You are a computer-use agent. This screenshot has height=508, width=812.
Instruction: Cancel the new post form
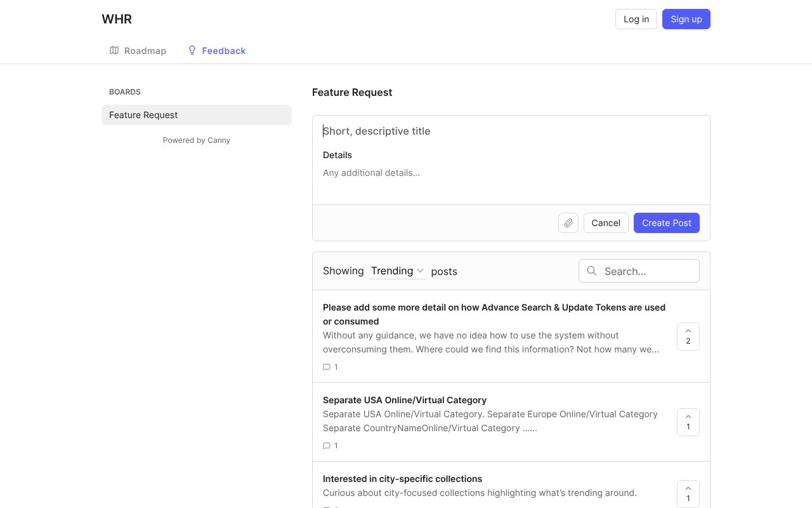tap(605, 223)
